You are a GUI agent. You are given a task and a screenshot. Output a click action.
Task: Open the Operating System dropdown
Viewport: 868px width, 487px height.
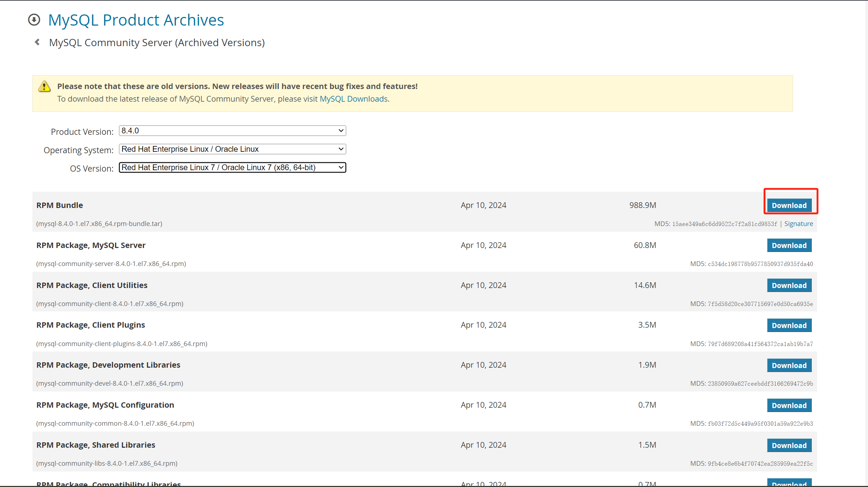pyautogui.click(x=232, y=149)
